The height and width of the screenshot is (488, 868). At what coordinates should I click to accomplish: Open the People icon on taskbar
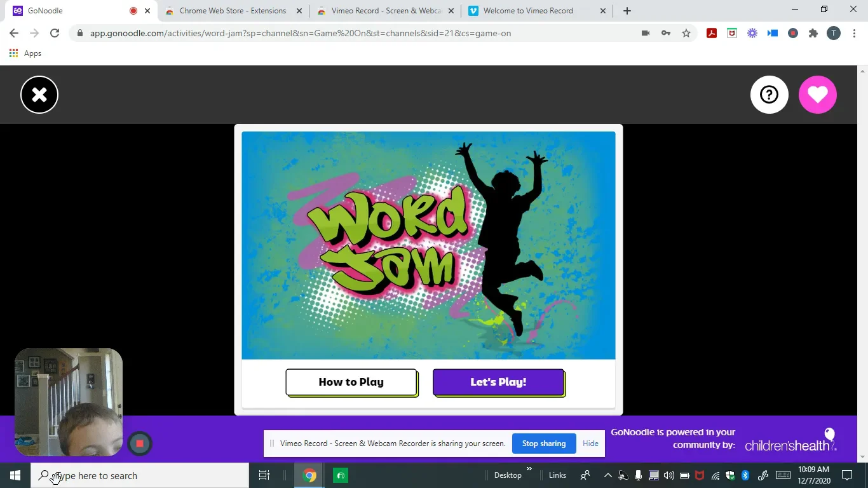point(585,475)
